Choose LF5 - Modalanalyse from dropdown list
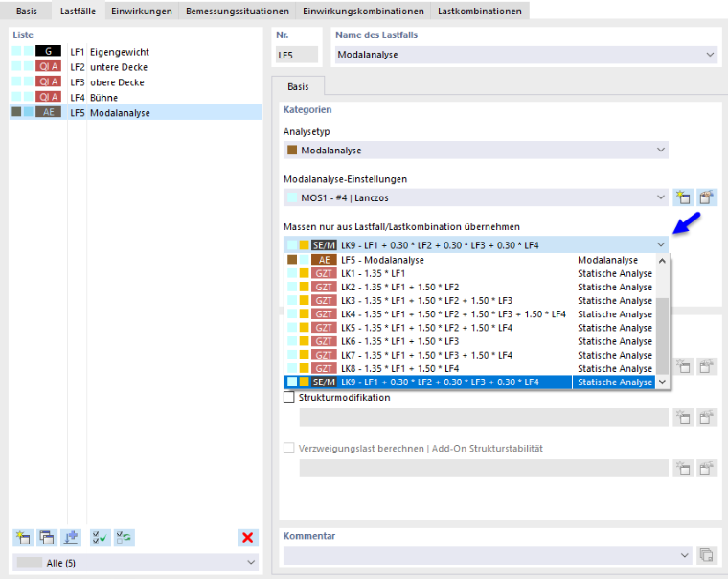The height and width of the screenshot is (579, 728). click(x=470, y=260)
